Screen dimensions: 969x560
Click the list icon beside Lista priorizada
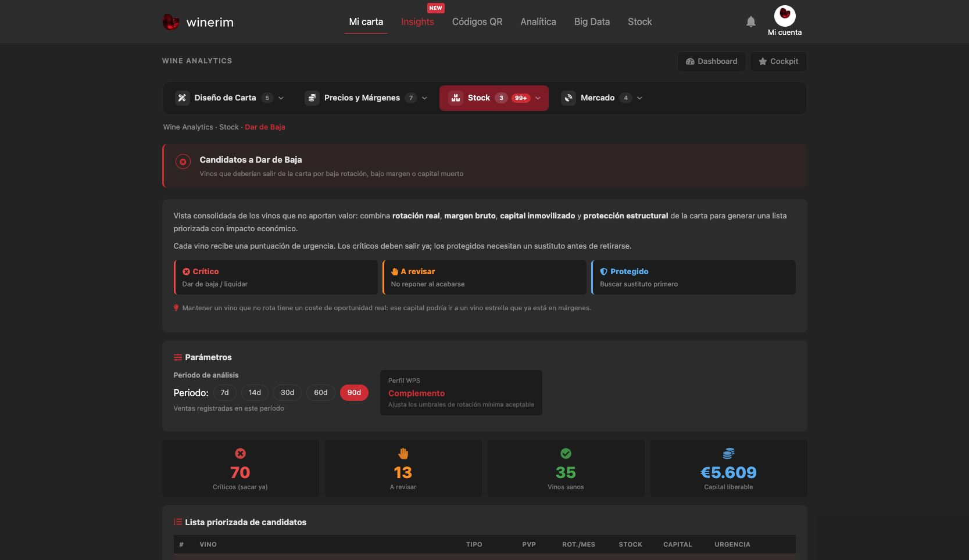point(178,522)
